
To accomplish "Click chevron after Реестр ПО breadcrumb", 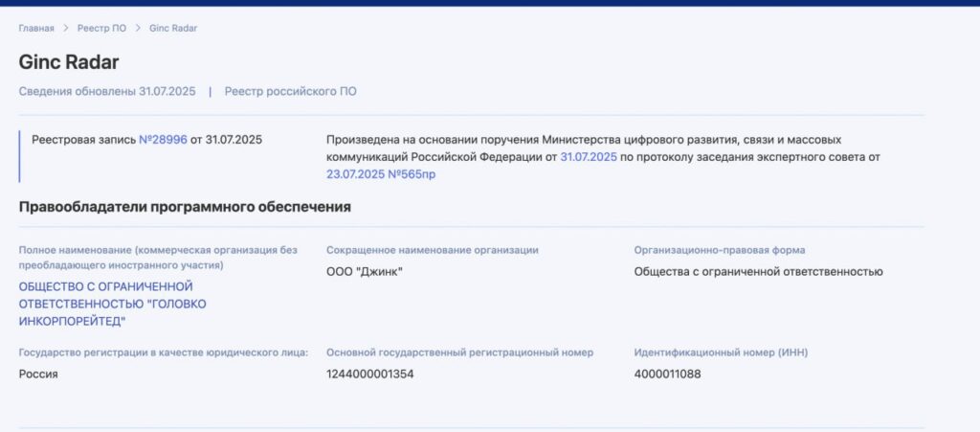I will coord(138,28).
